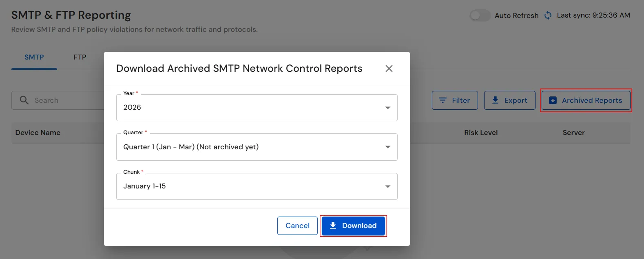The height and width of the screenshot is (259, 644).
Task: Click the Quarter dropdown arrow
Action: click(x=388, y=147)
